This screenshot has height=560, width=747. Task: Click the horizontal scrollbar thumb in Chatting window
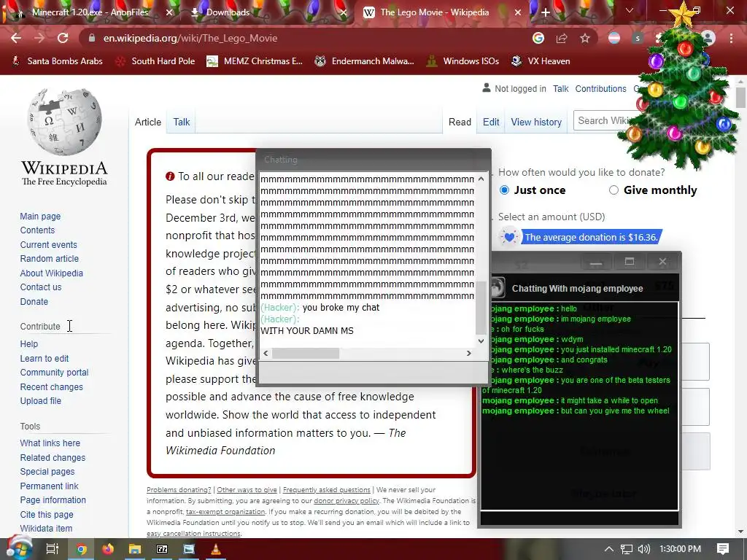pos(306,354)
